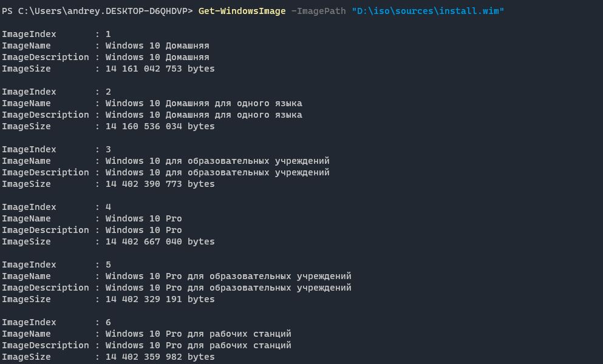Click ImageName value Windows 10 Pro for index 4
603x364 pixels.
(143, 218)
